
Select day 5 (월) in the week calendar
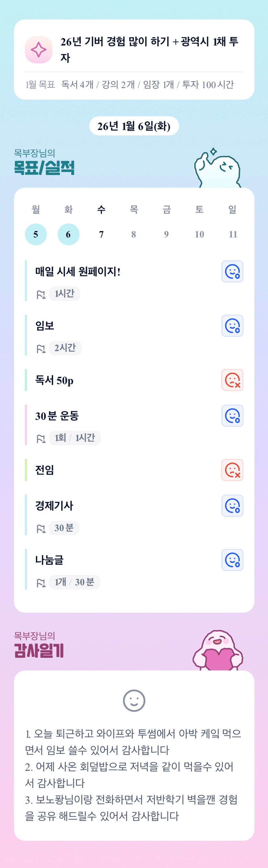(x=36, y=234)
